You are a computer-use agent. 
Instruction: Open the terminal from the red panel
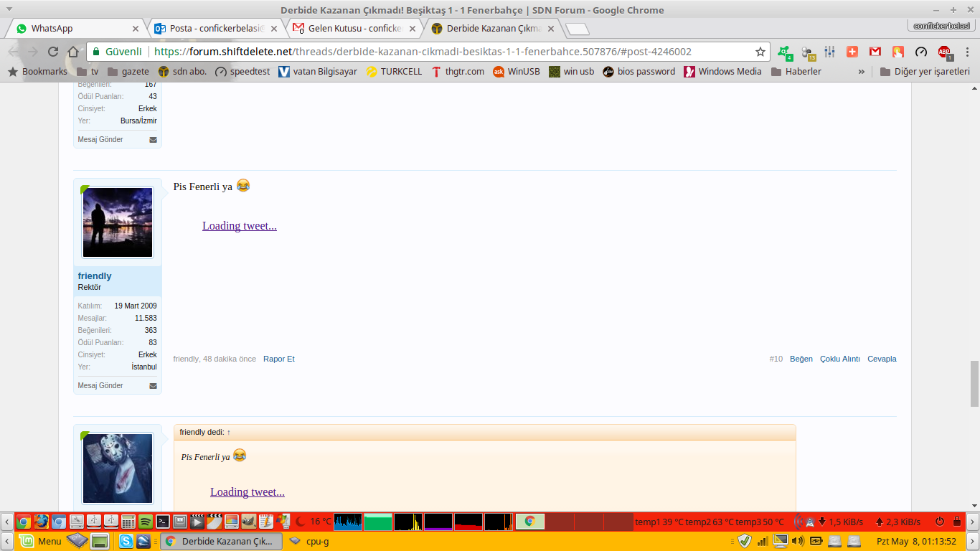[163, 522]
